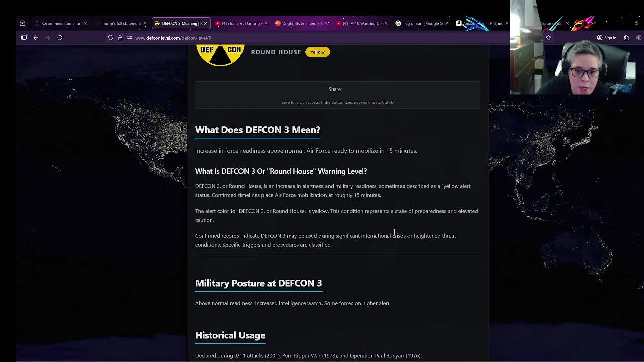Click 'Save for quick access' bookmark hint text
The image size is (644, 362).
(x=338, y=102)
